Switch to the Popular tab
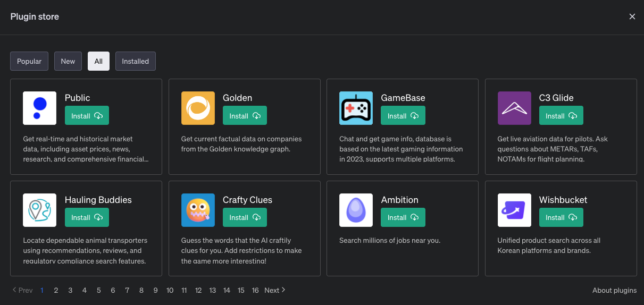 click(x=29, y=61)
